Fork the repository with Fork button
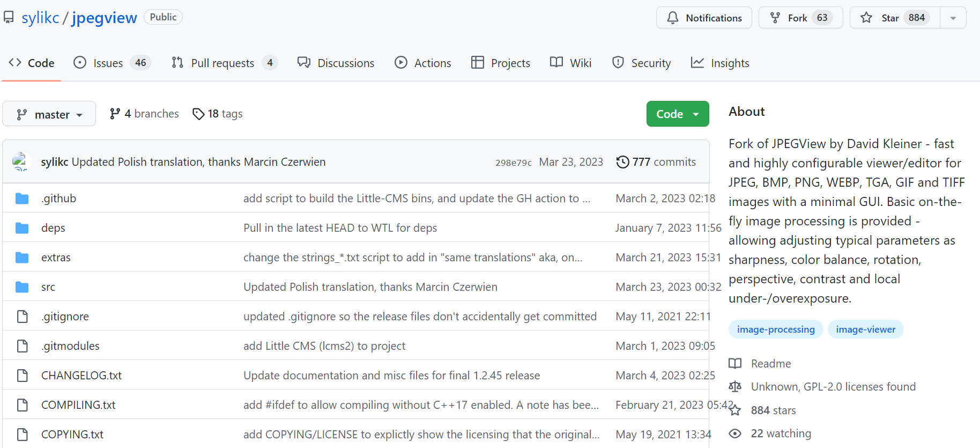Screen dimensions: 980x448 coord(801,18)
